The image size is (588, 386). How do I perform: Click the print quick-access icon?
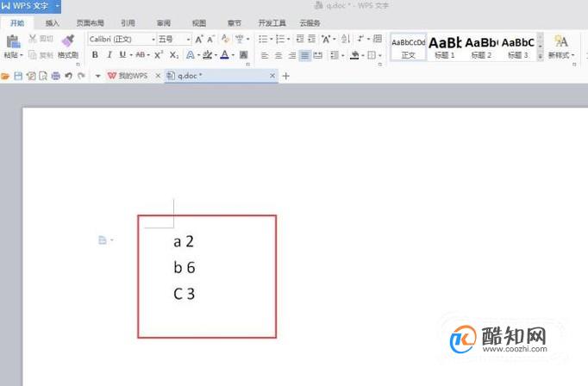(x=55, y=76)
